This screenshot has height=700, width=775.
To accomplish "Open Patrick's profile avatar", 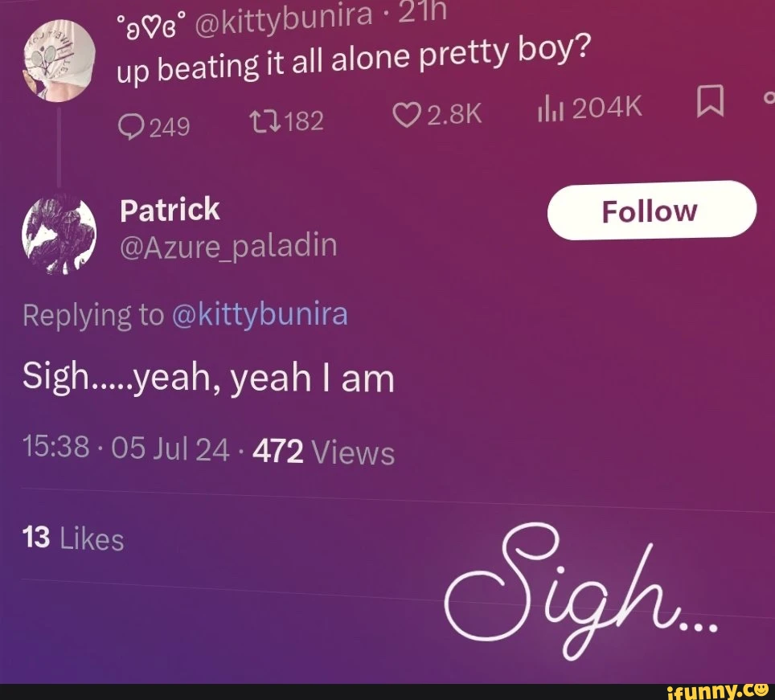I will point(59,235).
